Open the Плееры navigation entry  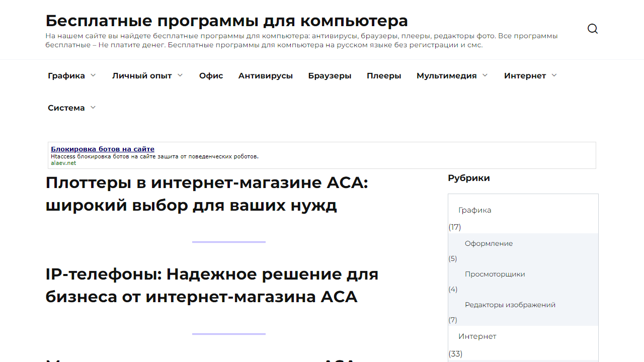[x=384, y=75]
